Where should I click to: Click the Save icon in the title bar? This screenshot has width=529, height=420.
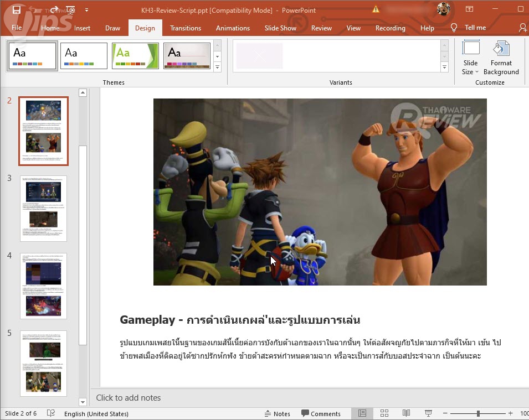17,10
